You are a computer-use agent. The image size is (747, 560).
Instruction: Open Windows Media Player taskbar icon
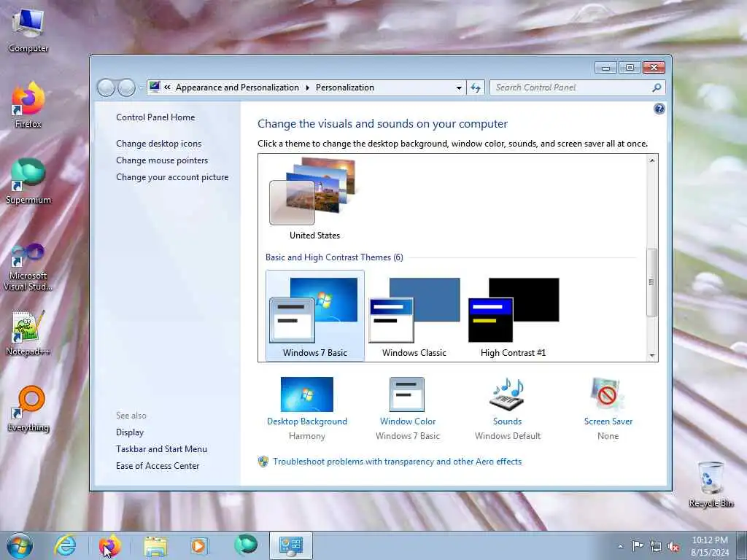coord(199,545)
